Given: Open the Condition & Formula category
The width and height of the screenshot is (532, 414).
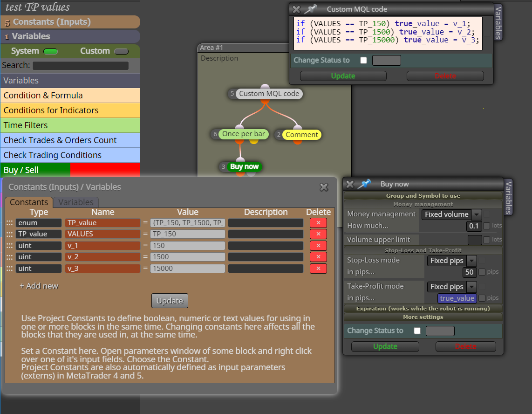Looking at the screenshot, I should [70, 96].
